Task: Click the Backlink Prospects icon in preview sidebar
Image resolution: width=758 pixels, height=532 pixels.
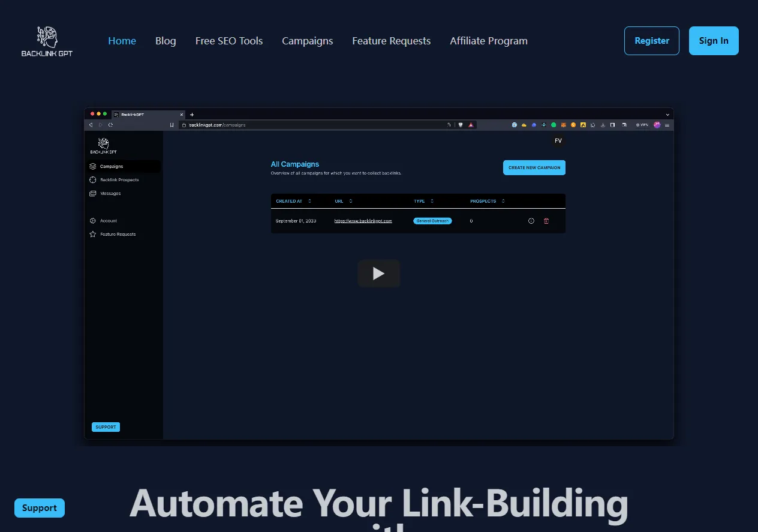Action: pos(93,180)
